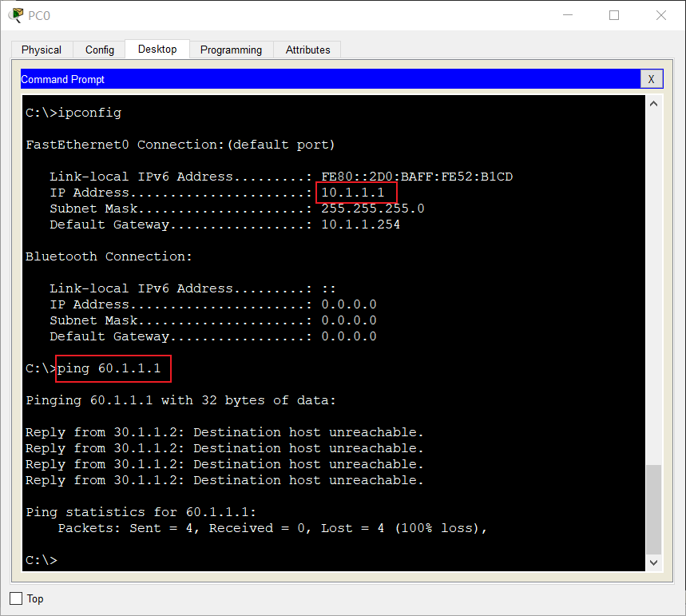Open the Programming tab
686x616 pixels.
(x=231, y=50)
